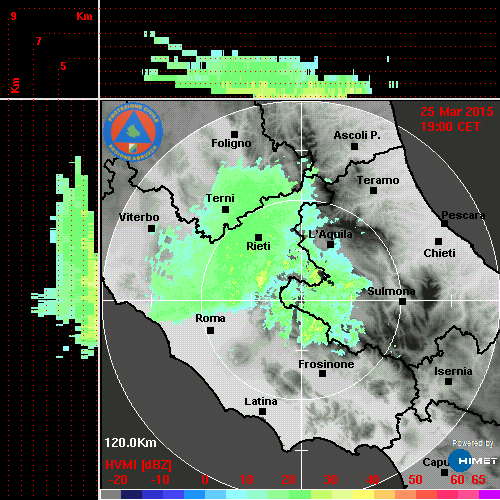500x500 pixels.
Task: Click the 'Foligno' city label
Action: click(231, 144)
